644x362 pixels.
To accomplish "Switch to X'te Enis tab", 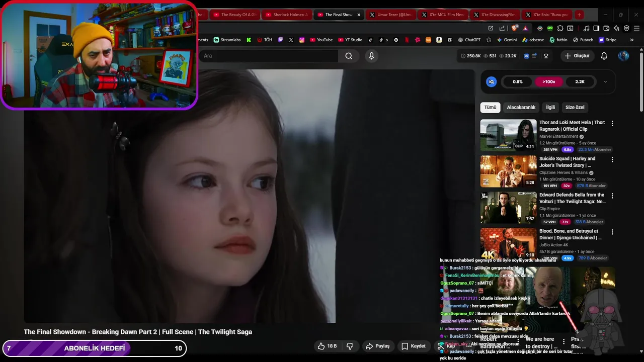I will tap(547, 15).
